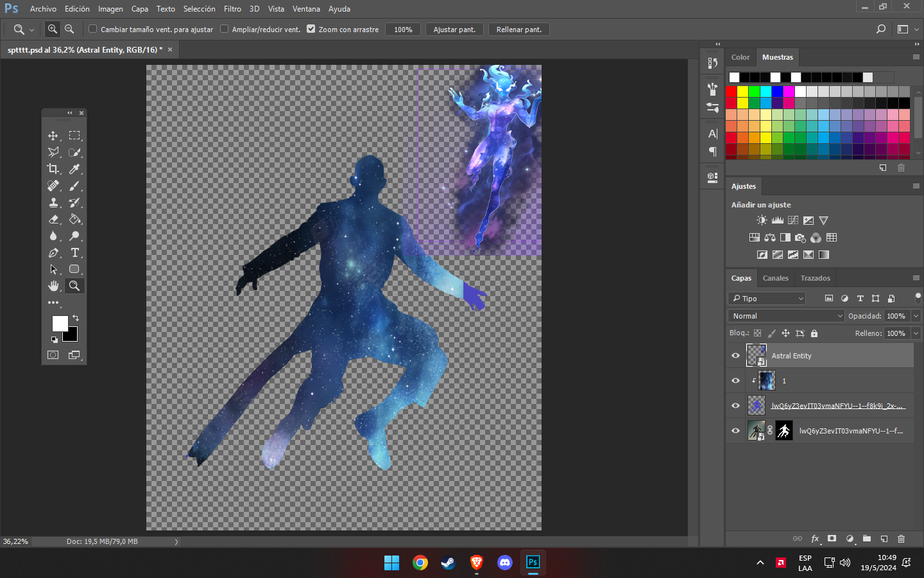The image size is (924, 578).
Task: Switch to the Color panel tab
Action: click(740, 57)
